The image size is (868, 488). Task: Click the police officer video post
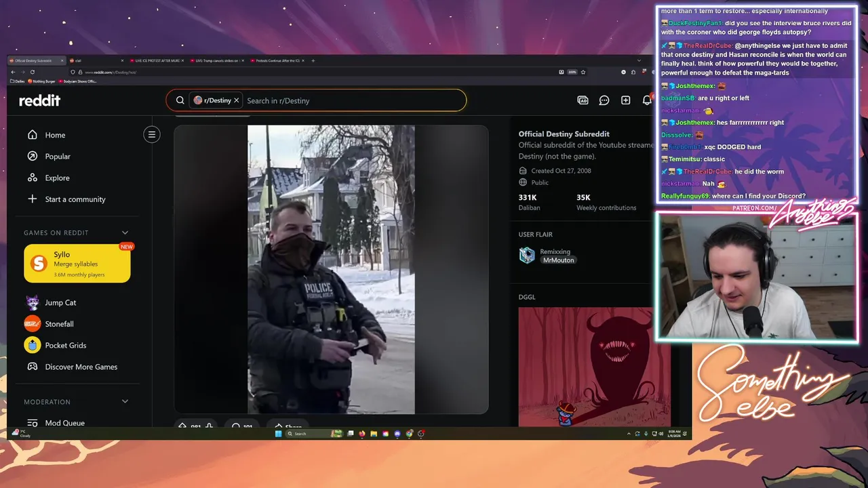click(331, 270)
